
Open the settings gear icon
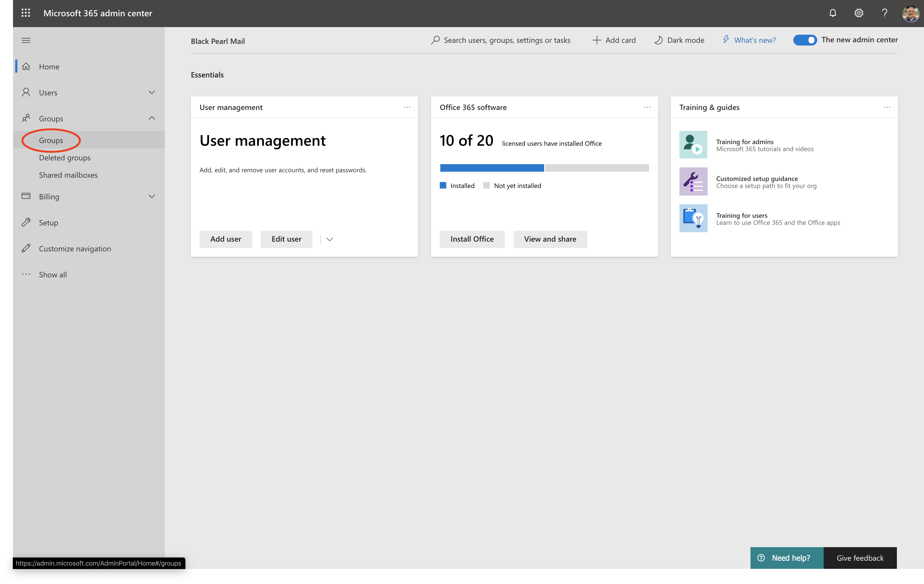[x=858, y=13]
